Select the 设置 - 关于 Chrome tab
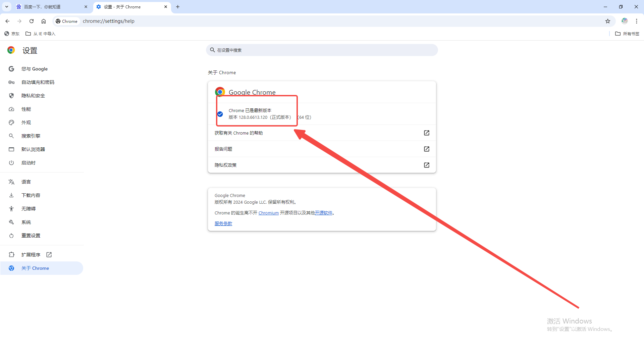 coord(132,7)
